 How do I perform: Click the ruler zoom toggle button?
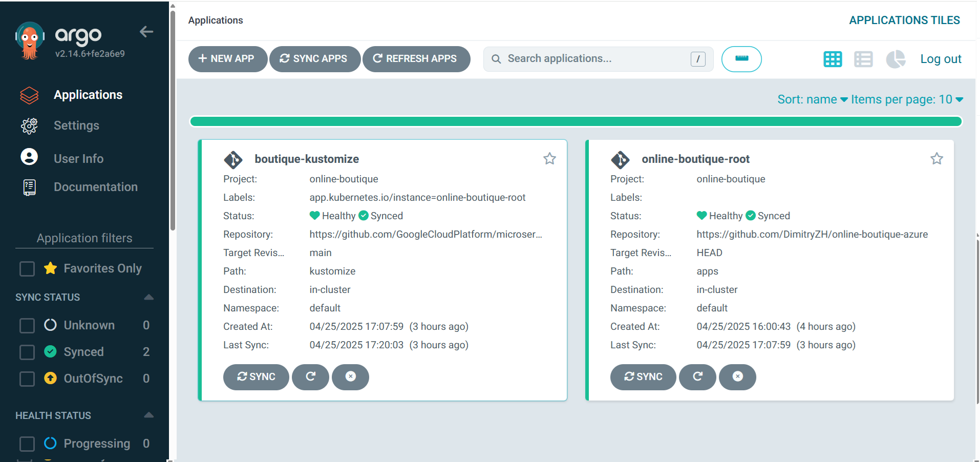click(741, 59)
